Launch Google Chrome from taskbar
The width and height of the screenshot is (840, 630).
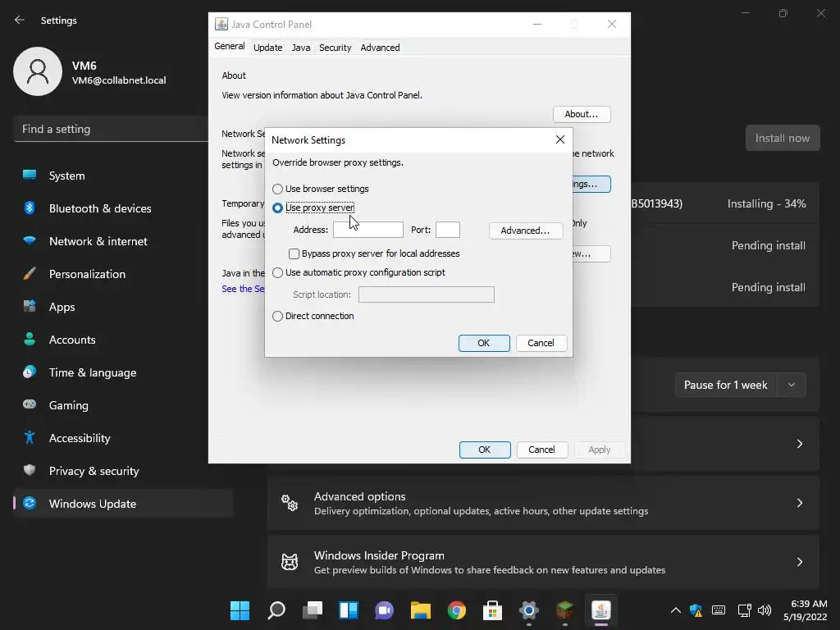click(456, 610)
